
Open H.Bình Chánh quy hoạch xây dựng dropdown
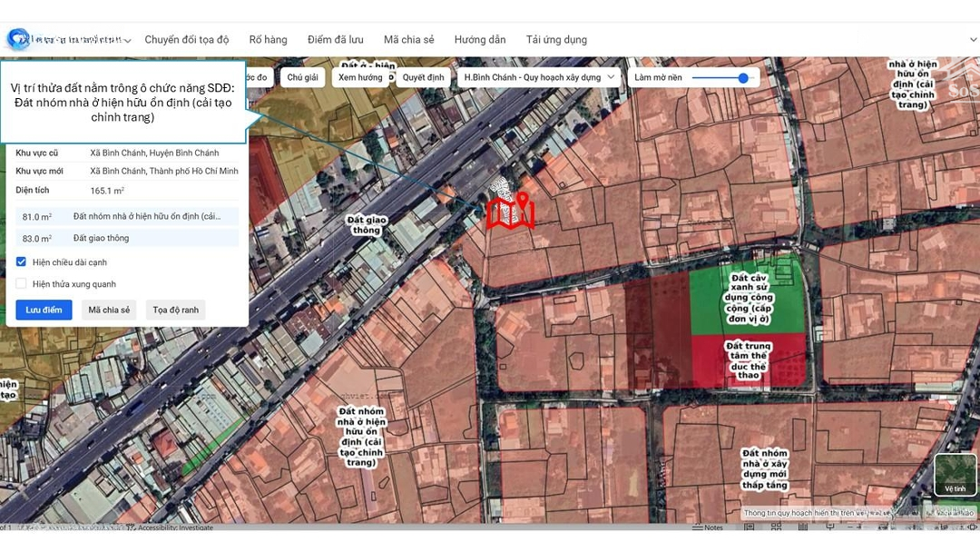click(x=539, y=78)
